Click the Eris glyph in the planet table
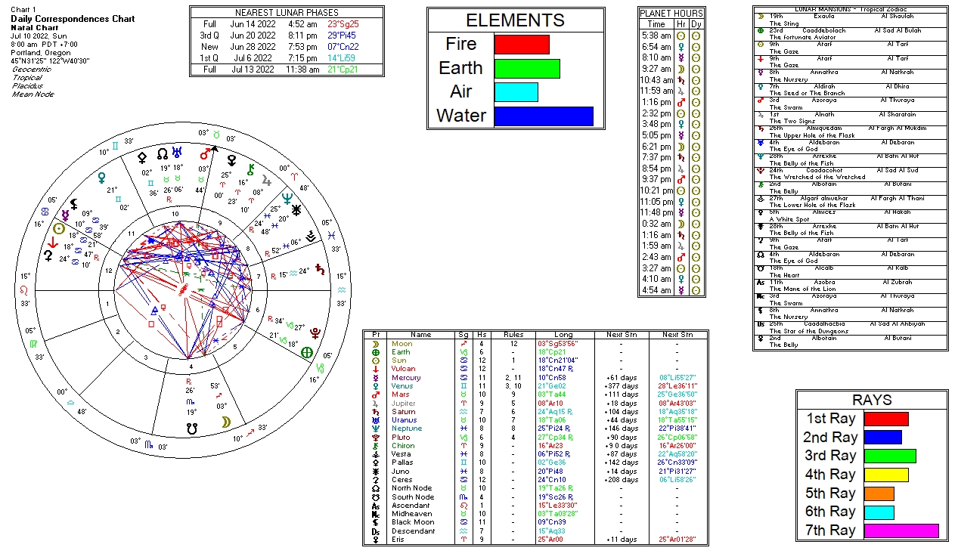 tap(376, 540)
